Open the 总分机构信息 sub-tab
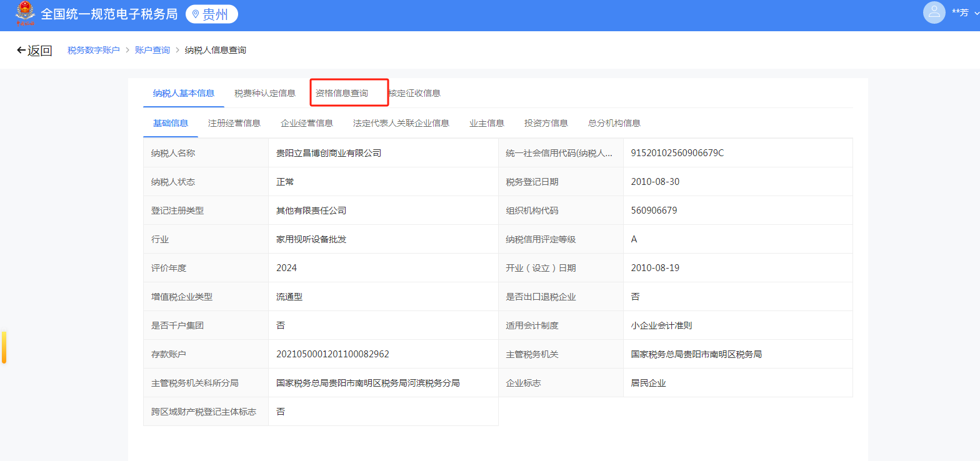Screen dimensions: 980x461 click(x=614, y=123)
